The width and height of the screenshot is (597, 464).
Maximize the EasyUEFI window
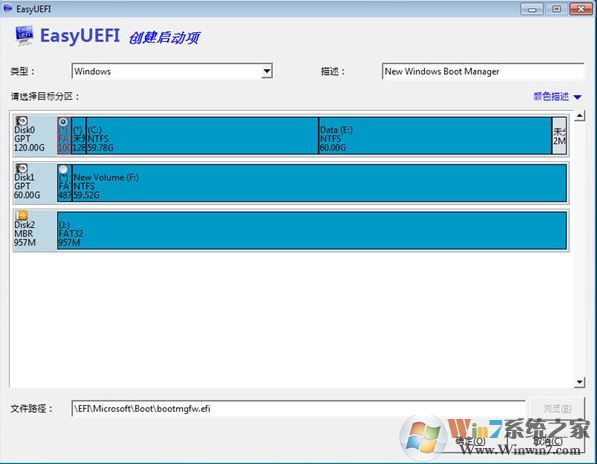pyautogui.click(x=556, y=9)
